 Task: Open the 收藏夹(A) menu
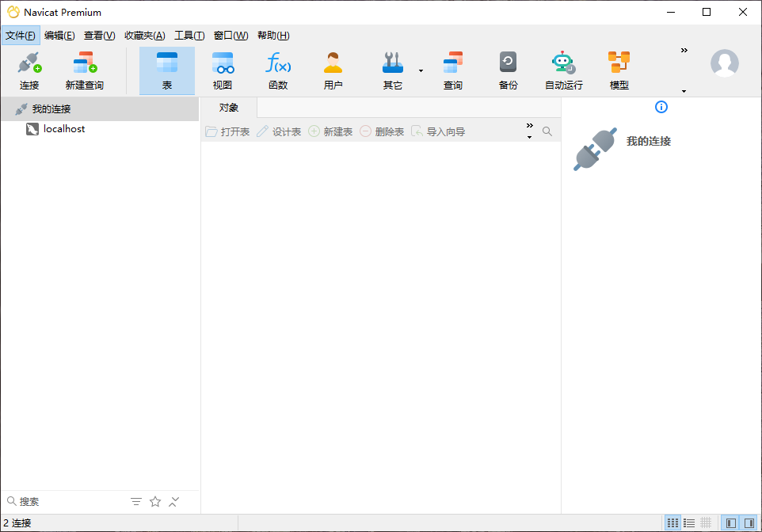click(144, 36)
